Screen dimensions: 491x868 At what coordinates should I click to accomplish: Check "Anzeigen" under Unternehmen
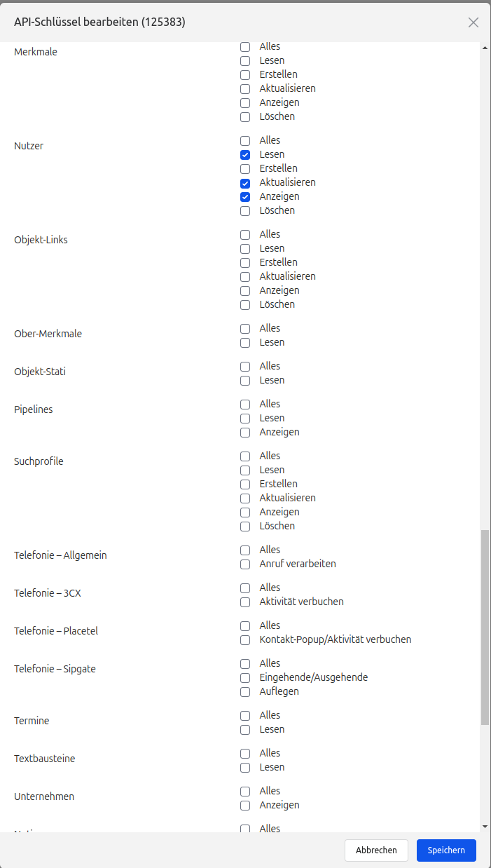245,805
